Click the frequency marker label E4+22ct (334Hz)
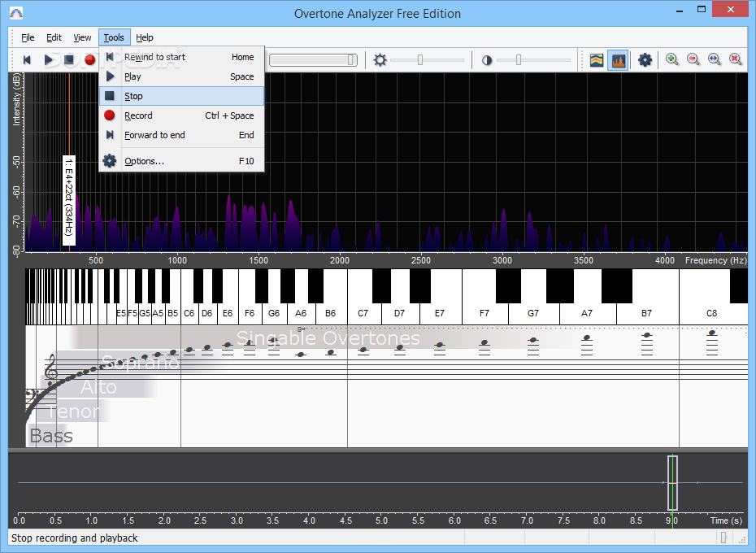The image size is (756, 553). [69, 200]
